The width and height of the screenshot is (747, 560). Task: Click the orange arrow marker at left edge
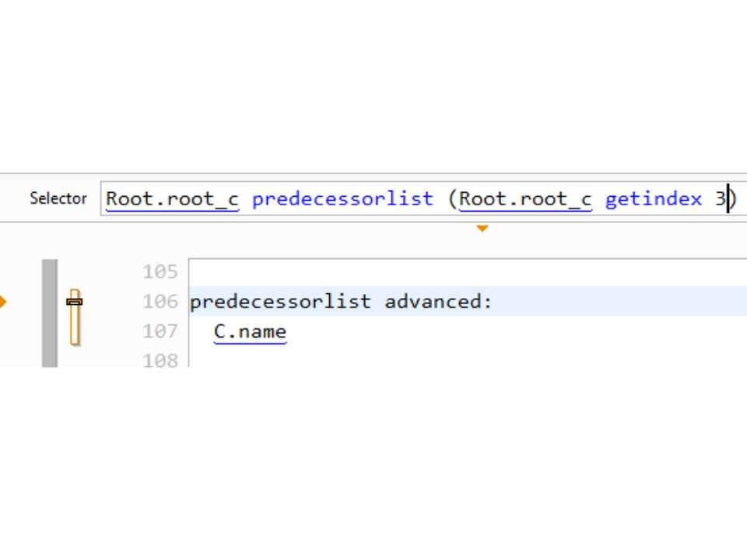pos(3,301)
